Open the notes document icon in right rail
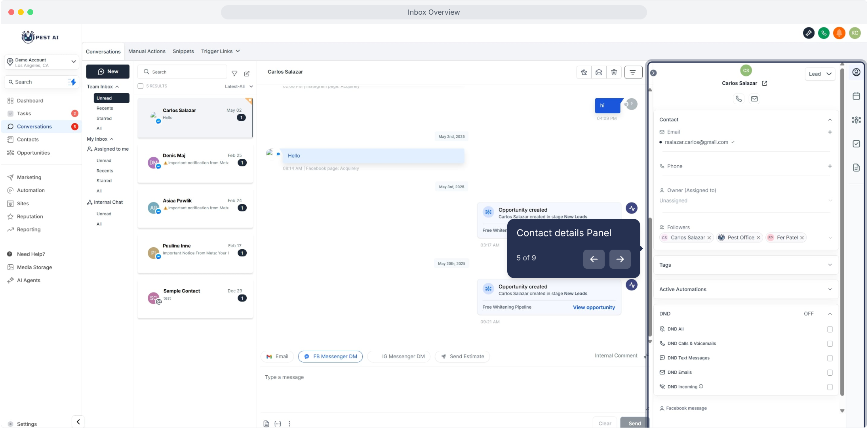Image resolution: width=868 pixels, height=428 pixels. (x=856, y=168)
